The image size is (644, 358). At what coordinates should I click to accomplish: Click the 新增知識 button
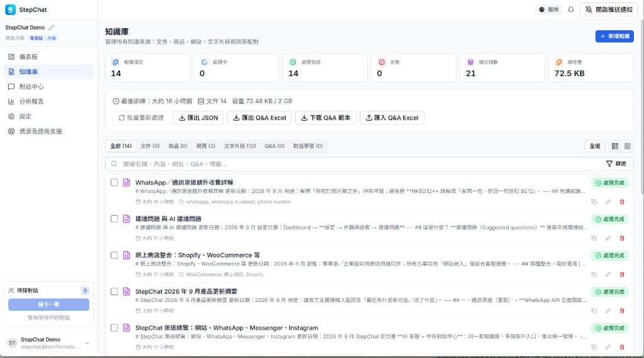[614, 36]
